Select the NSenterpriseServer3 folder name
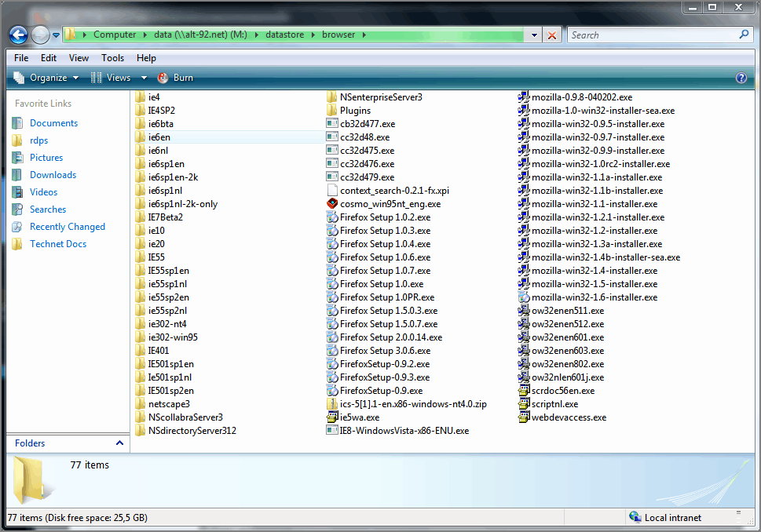 pos(381,97)
